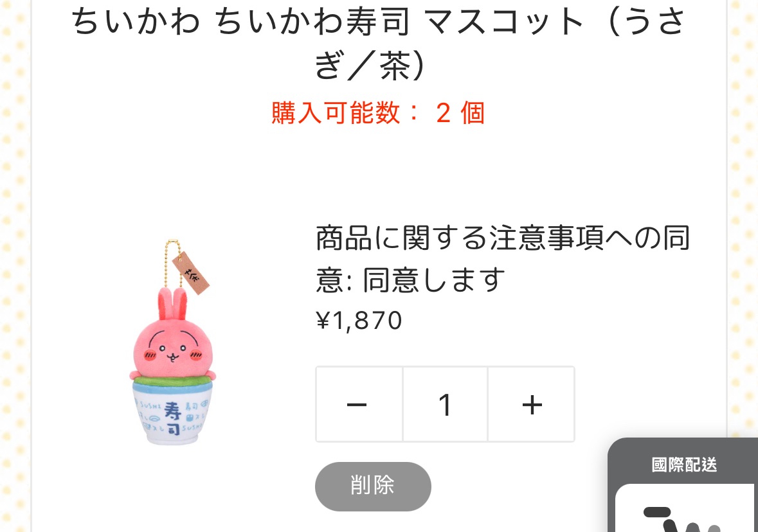Tap the rabbit's pink ears in the image
758x532 pixels.
pyautogui.click(x=172, y=305)
